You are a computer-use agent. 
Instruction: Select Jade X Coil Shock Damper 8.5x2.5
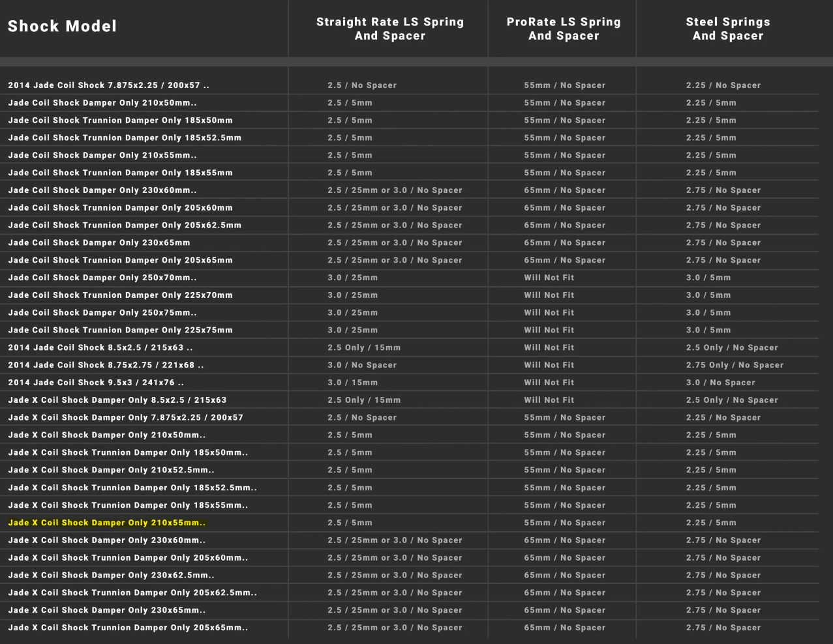coord(117,400)
